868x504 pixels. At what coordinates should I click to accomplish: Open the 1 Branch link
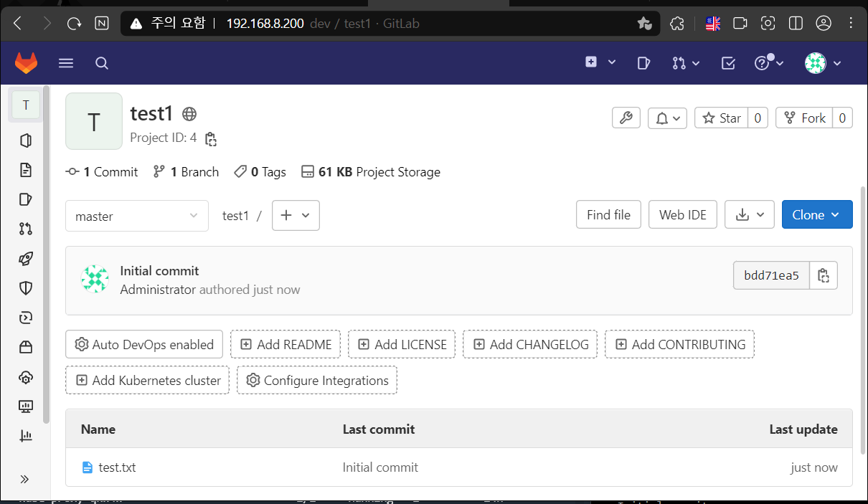pos(187,172)
